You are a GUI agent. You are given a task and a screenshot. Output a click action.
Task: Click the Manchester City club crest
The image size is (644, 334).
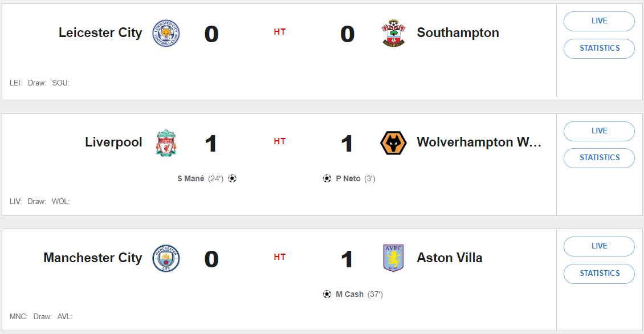click(166, 258)
